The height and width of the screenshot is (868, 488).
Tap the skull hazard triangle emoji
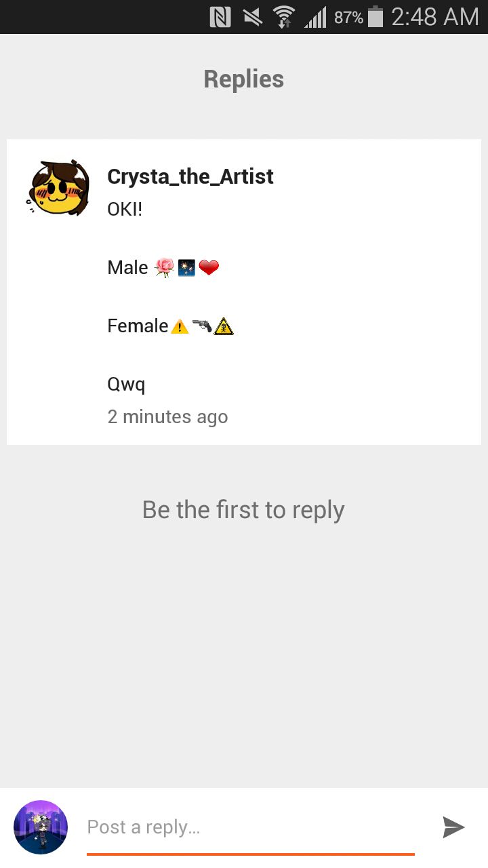coord(224,326)
